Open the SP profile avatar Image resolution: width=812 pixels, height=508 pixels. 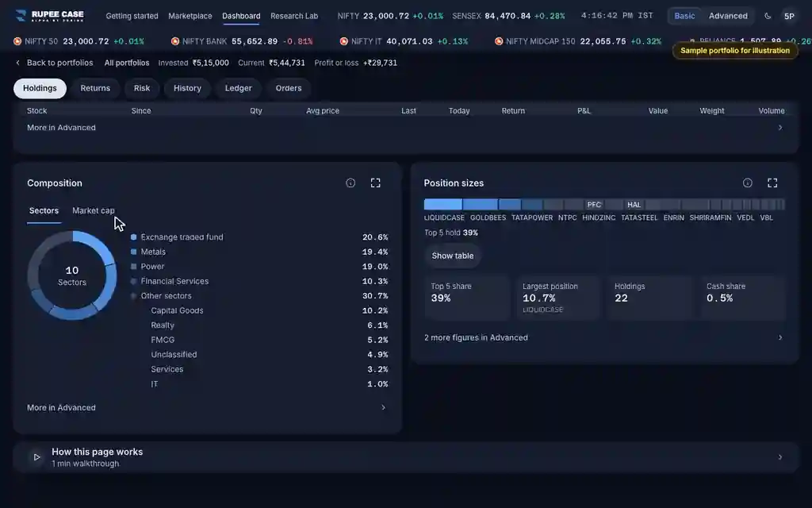pos(789,16)
